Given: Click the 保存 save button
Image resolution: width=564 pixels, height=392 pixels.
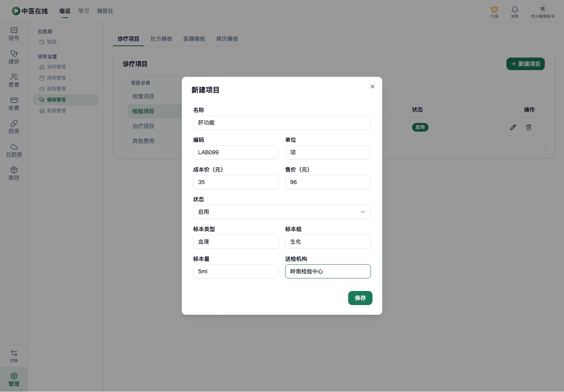Looking at the screenshot, I should (360, 298).
